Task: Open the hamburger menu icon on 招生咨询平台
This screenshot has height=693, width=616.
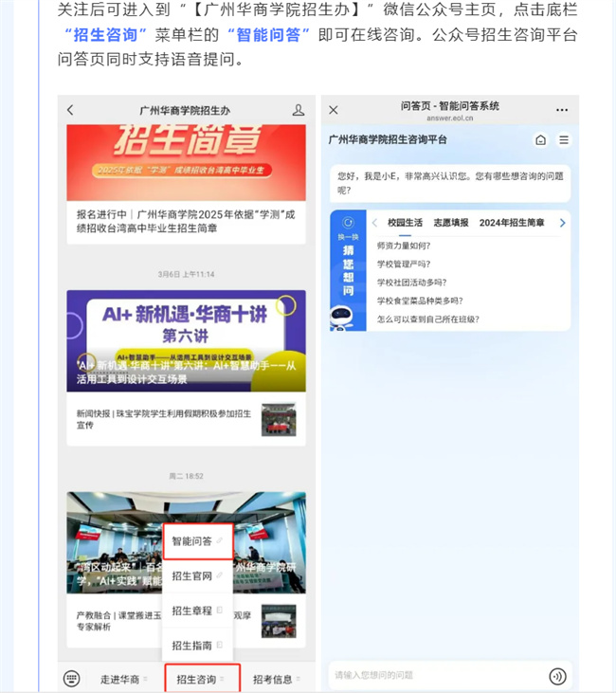Action: click(x=564, y=140)
